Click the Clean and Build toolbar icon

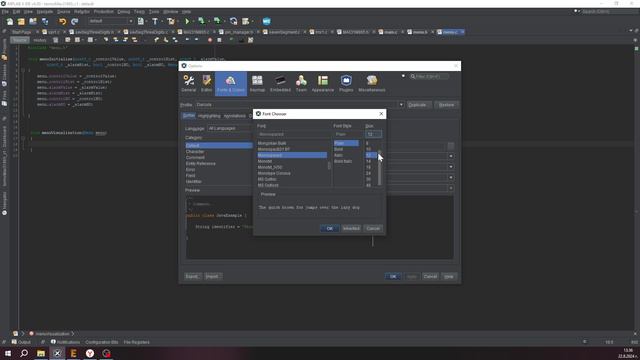click(171, 21)
